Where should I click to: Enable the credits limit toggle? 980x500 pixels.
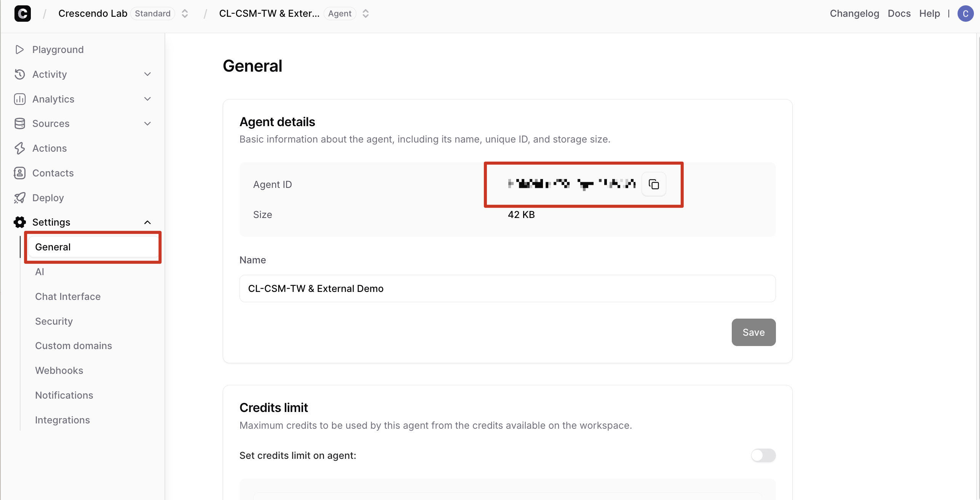[763, 455]
